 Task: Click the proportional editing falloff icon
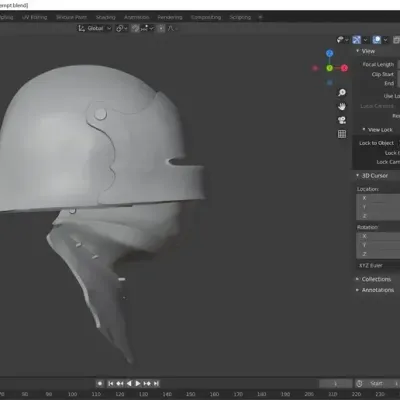tap(171, 29)
